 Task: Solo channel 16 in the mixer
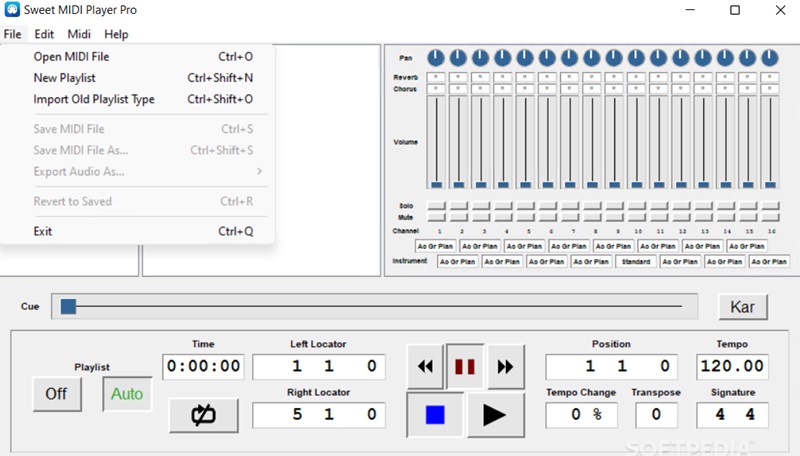point(770,206)
